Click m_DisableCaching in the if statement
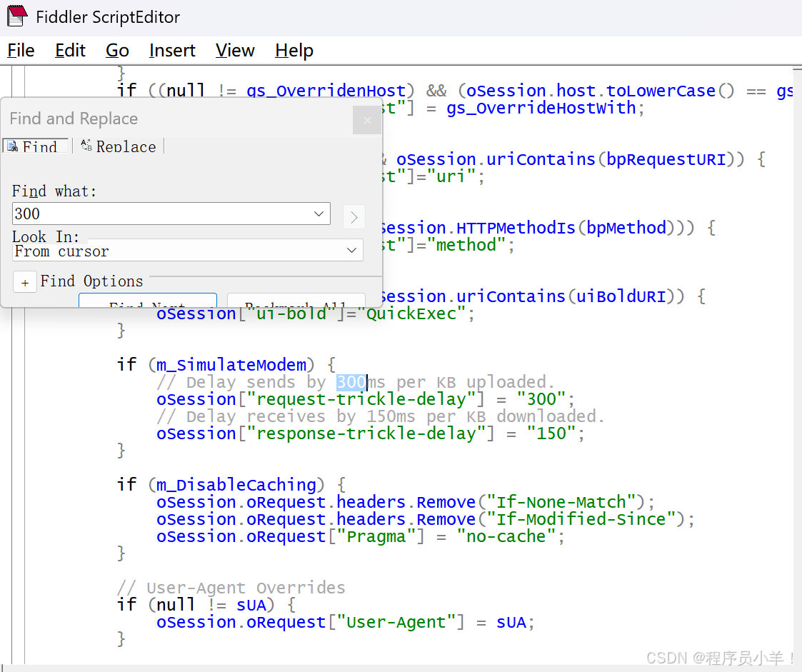The image size is (802, 672). 236,484
